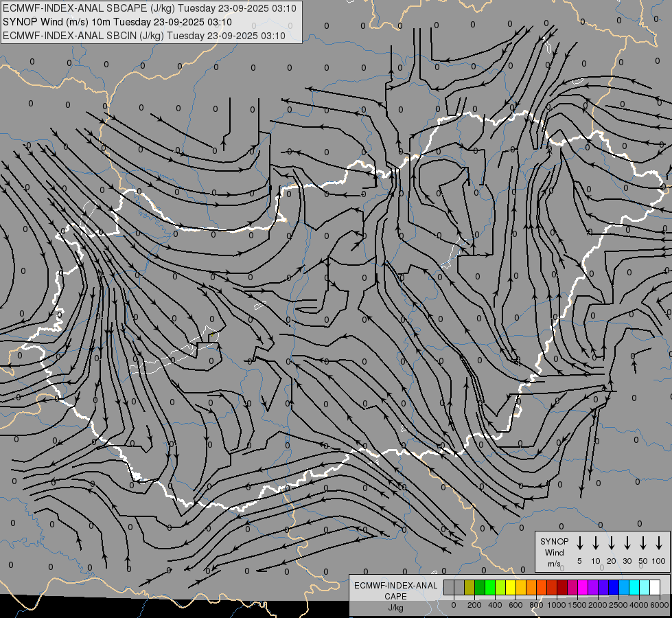Choose the dark red CAPE legend swatch
This screenshot has width=672, height=618.
[562, 587]
